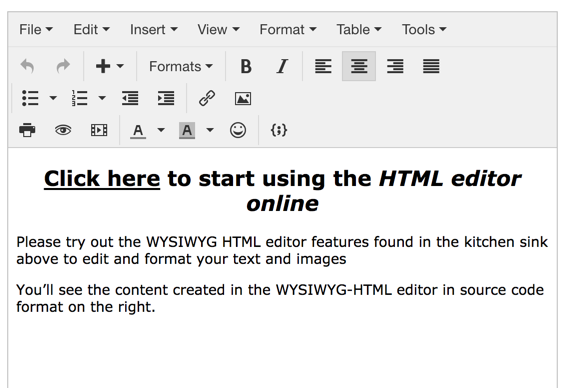Open the Table menu

click(359, 30)
